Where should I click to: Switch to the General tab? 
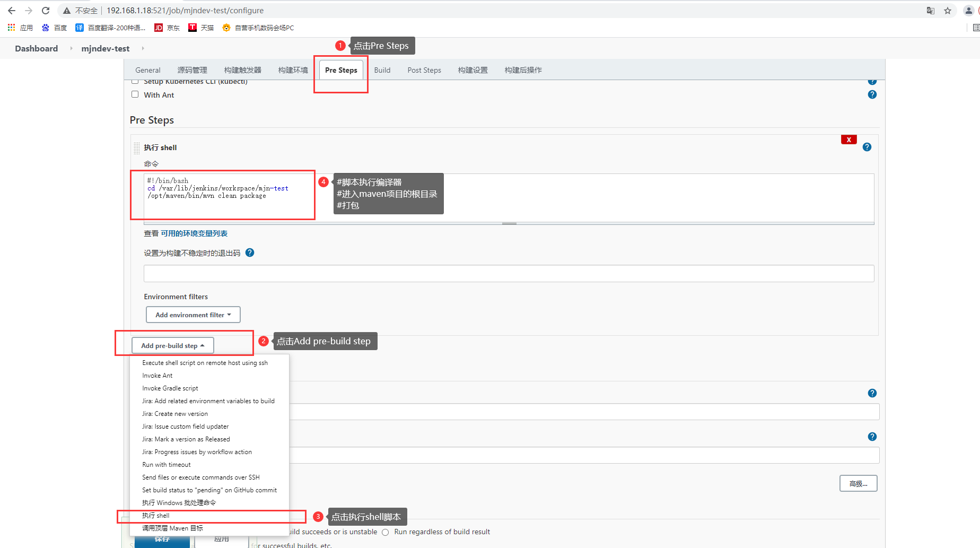point(148,70)
